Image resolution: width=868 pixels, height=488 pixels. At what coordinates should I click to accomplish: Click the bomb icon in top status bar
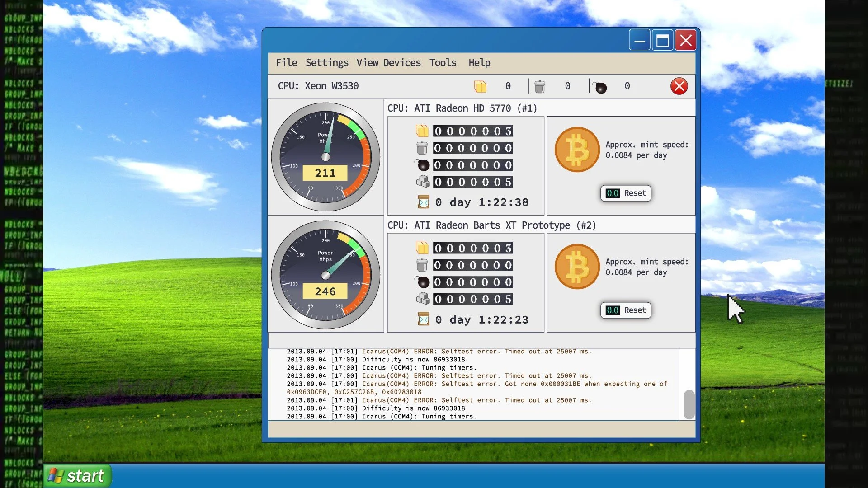click(600, 87)
